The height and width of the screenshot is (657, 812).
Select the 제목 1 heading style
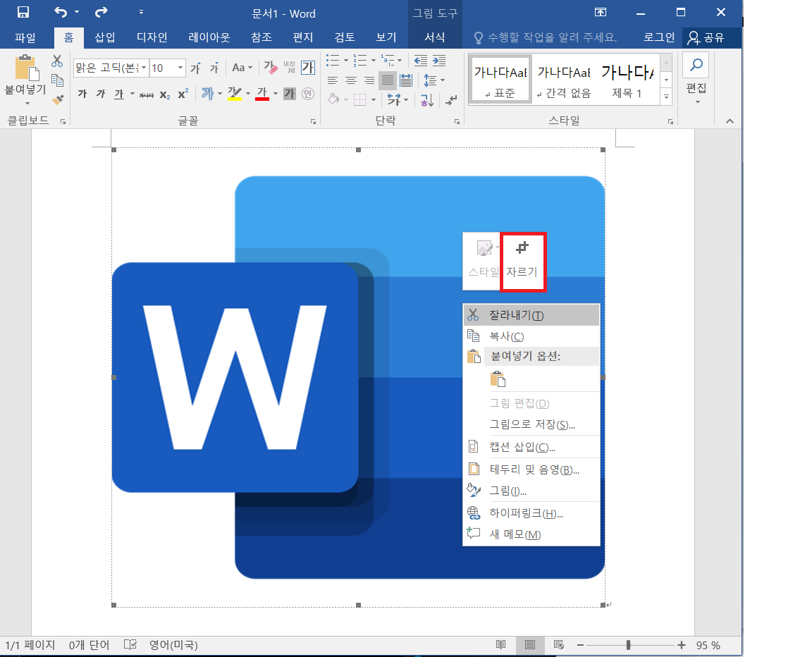[627, 80]
